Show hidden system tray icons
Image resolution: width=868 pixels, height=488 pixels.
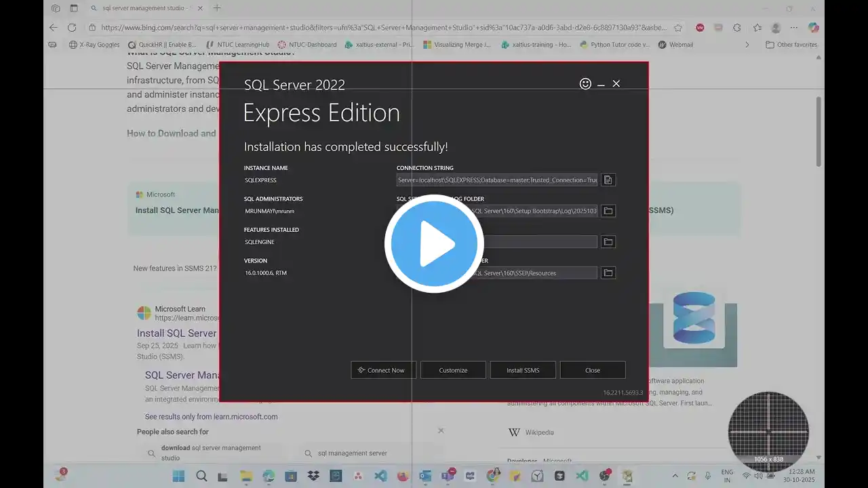(675, 476)
